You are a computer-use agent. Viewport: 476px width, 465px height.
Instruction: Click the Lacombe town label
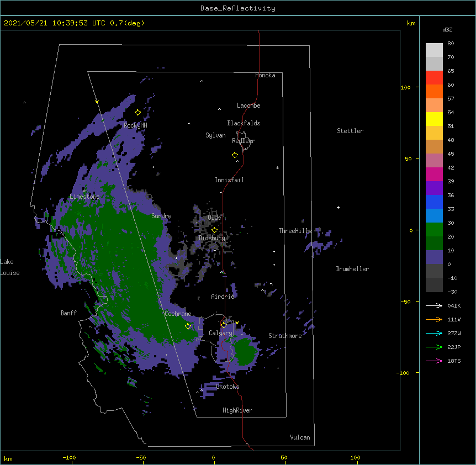248,105
